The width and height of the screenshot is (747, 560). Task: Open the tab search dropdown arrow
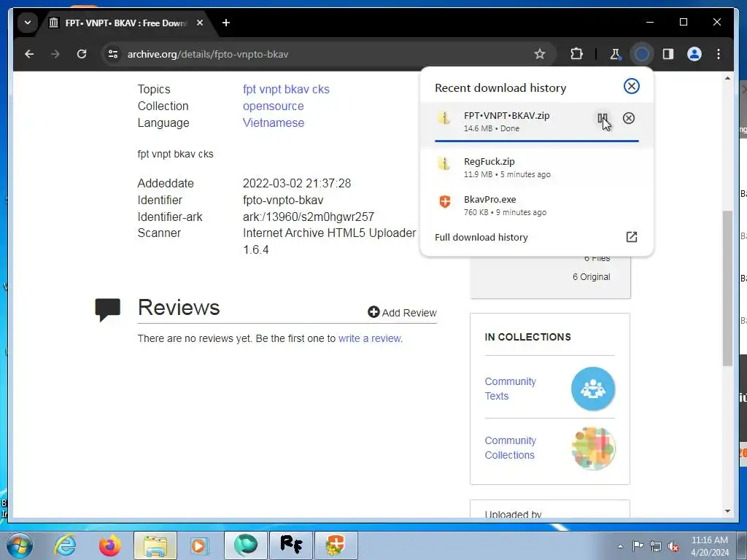[28, 23]
